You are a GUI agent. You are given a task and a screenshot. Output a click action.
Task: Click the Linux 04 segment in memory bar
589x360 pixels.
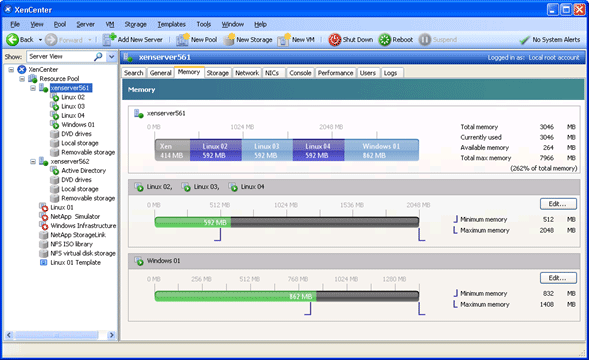click(318, 150)
